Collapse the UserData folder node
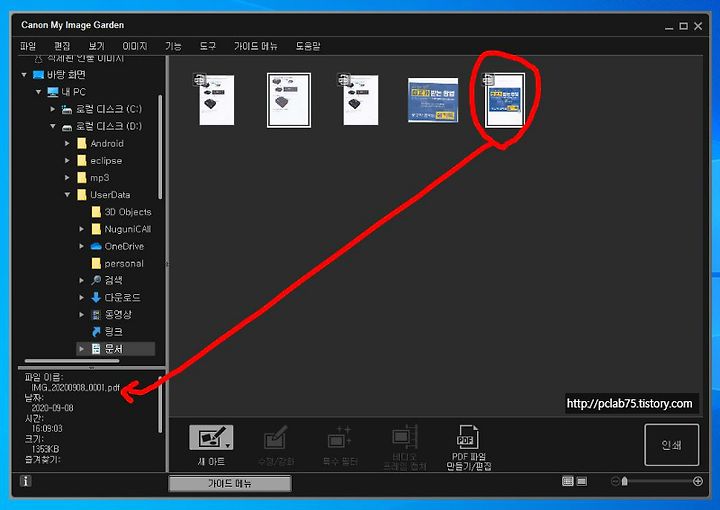This screenshot has width=720, height=510. 68,195
